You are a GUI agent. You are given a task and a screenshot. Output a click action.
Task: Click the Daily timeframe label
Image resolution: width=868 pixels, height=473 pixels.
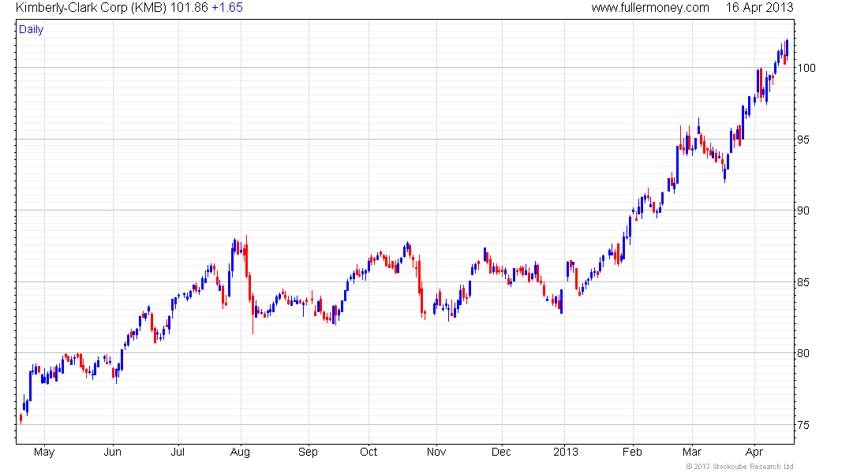pyautogui.click(x=31, y=29)
